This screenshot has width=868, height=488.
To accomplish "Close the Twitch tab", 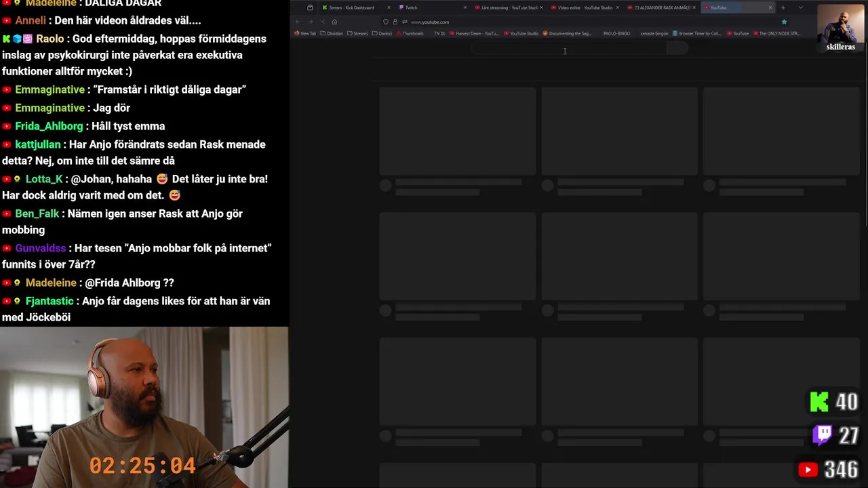I will click(465, 7).
